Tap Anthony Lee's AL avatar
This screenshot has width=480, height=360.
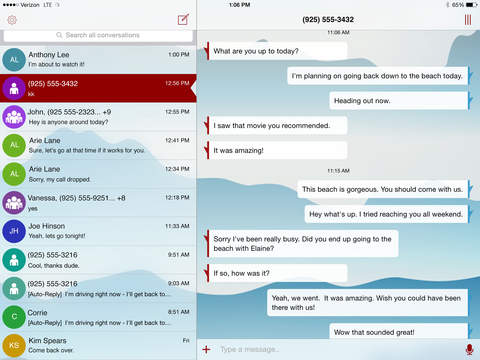14,60
